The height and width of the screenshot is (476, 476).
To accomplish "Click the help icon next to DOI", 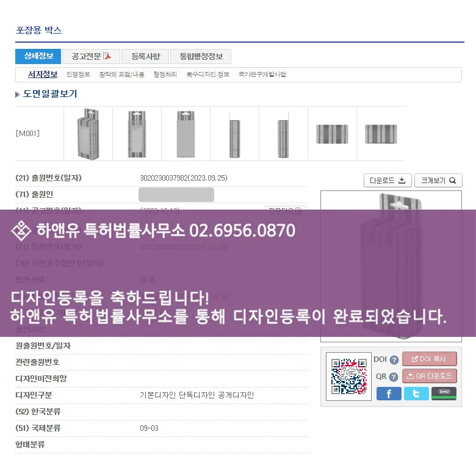I will tap(394, 359).
